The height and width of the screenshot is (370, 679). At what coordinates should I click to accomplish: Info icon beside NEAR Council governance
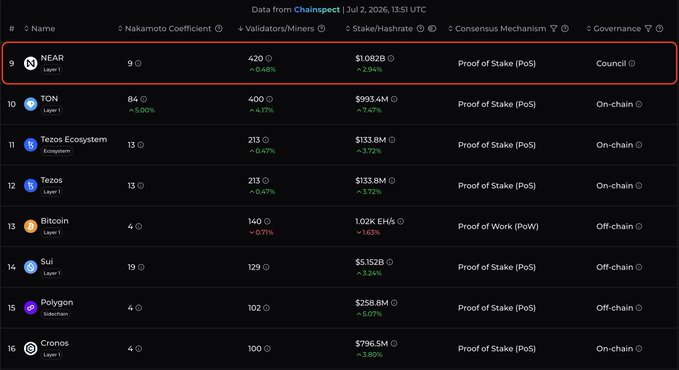632,63
